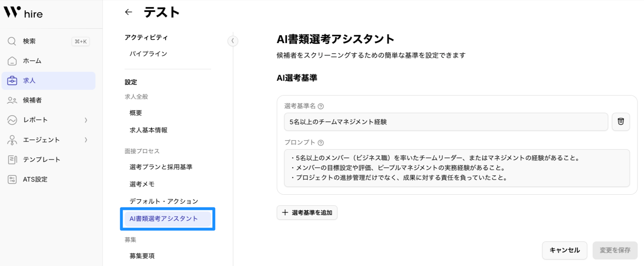Collapse the settings side panel
The height and width of the screenshot is (266, 644).
click(x=233, y=41)
